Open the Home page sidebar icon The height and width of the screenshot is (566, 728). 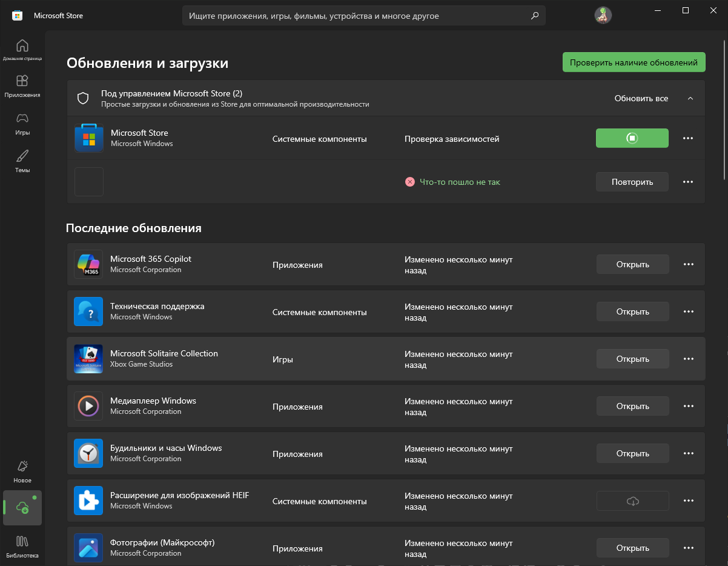22,50
